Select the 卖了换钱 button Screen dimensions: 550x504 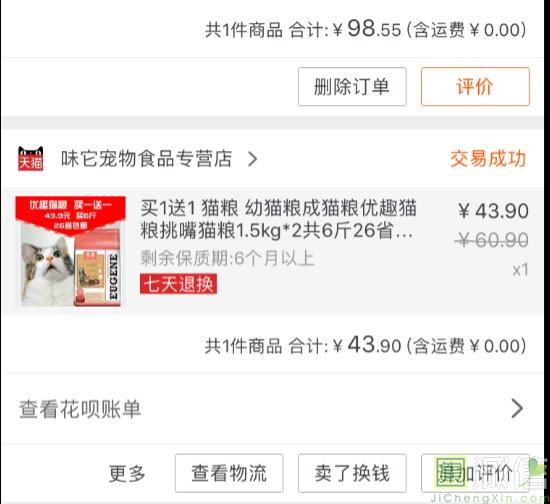pos(352,473)
